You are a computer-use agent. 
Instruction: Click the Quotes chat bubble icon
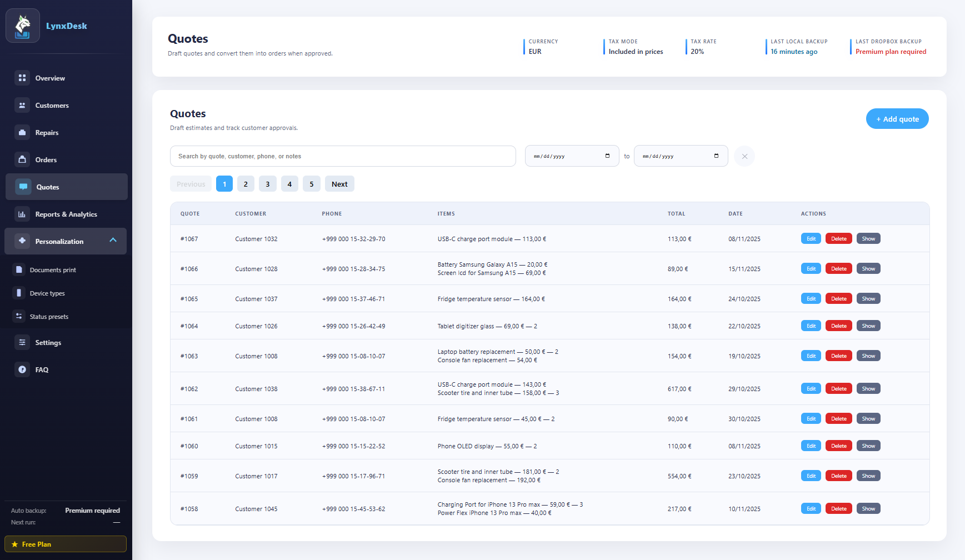(23, 187)
